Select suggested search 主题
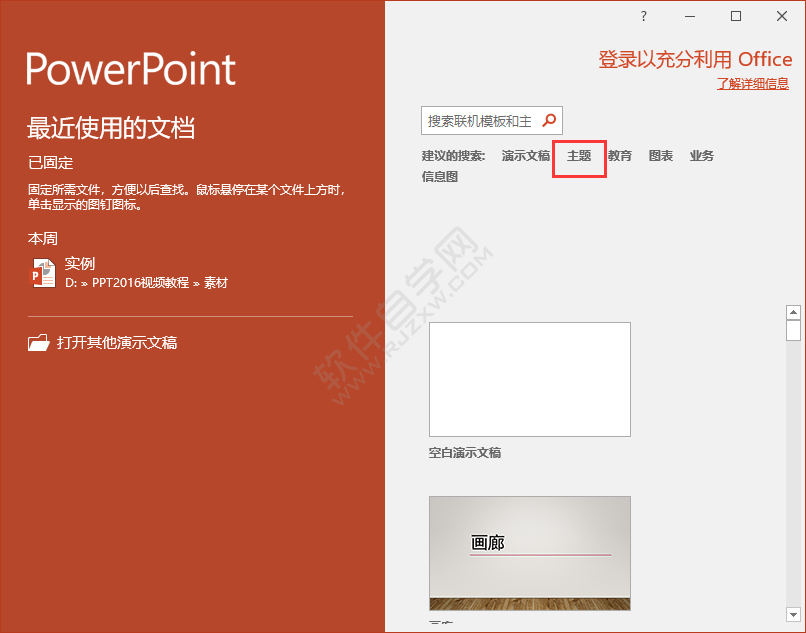The width and height of the screenshot is (806, 633). (579, 156)
